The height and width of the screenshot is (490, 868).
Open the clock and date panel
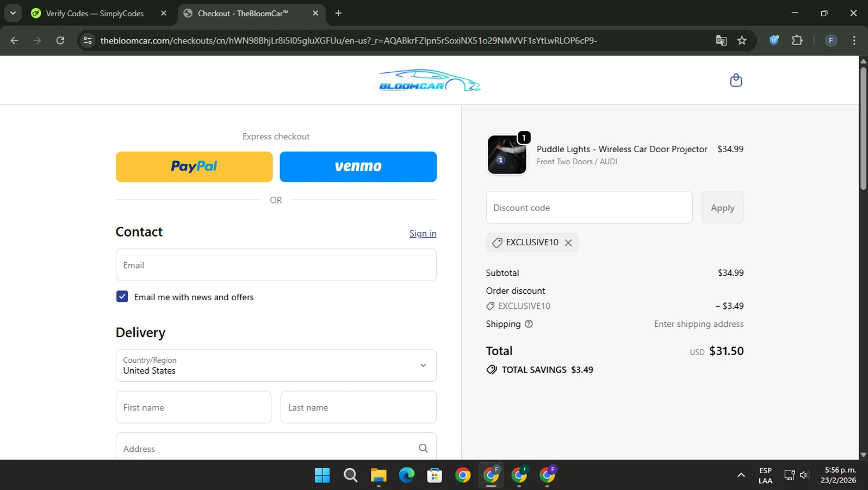(x=839, y=476)
